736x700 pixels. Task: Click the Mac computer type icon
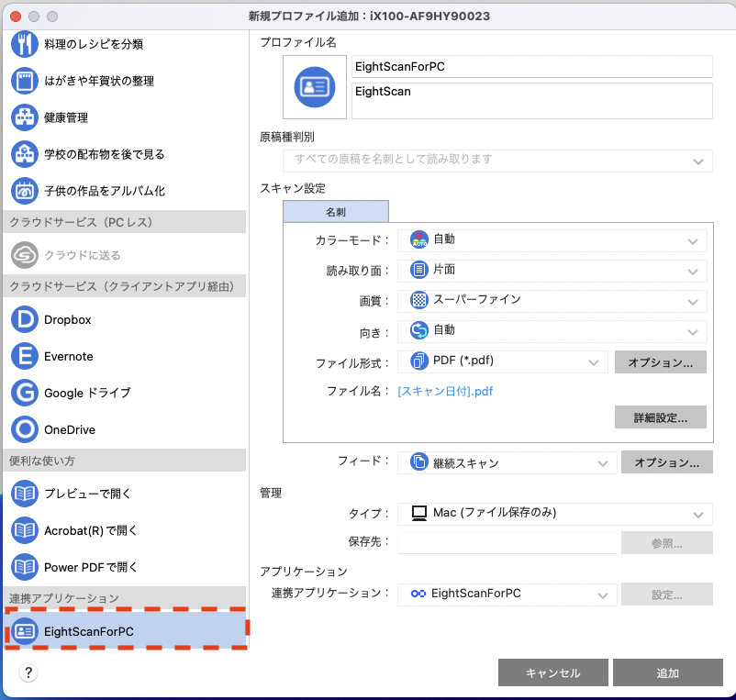click(419, 513)
